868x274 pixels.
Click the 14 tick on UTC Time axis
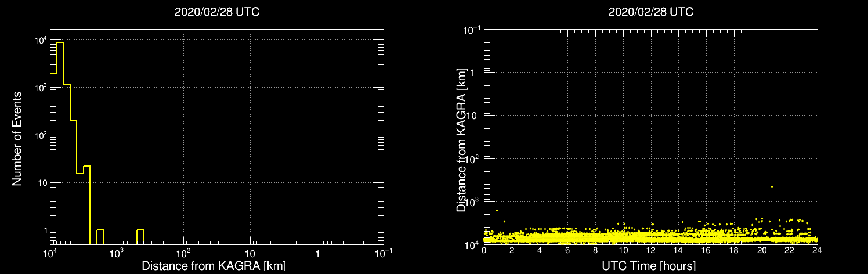pos(678,251)
